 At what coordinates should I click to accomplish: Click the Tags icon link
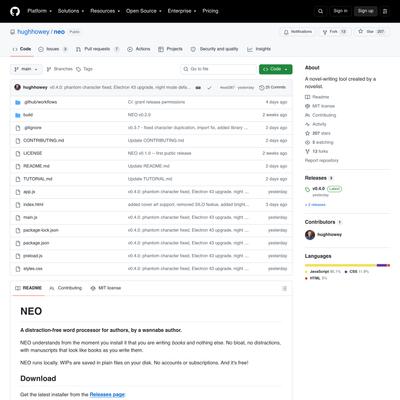coord(78,69)
